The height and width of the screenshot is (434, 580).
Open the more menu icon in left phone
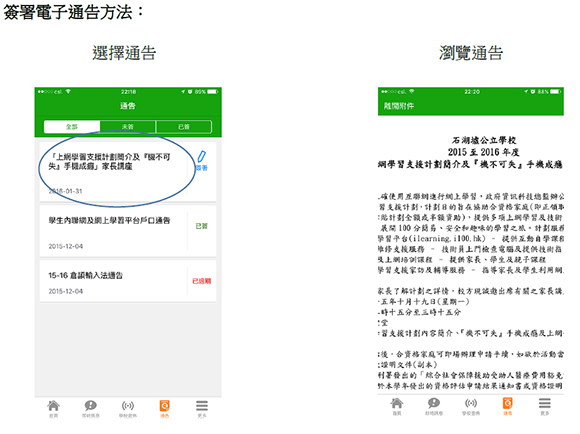[x=202, y=406]
